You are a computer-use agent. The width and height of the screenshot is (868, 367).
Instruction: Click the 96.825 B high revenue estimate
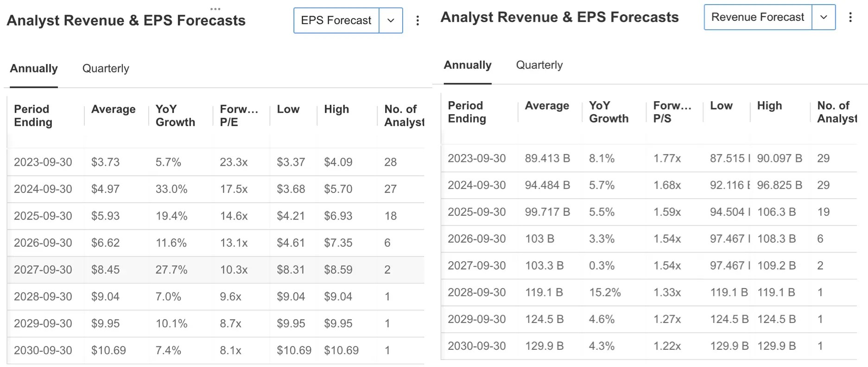tap(779, 185)
